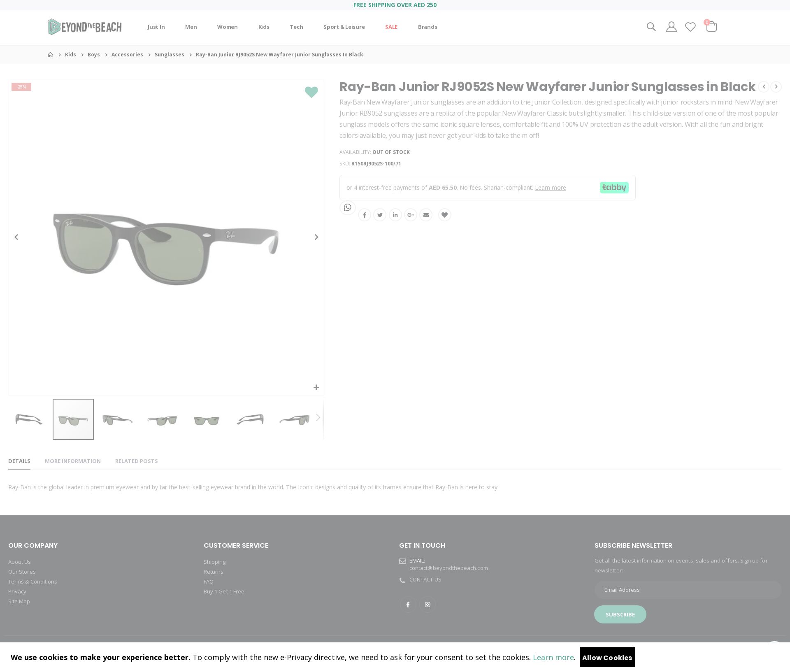Open FAQ footer link
This screenshot has width=790, height=672.
209,581
